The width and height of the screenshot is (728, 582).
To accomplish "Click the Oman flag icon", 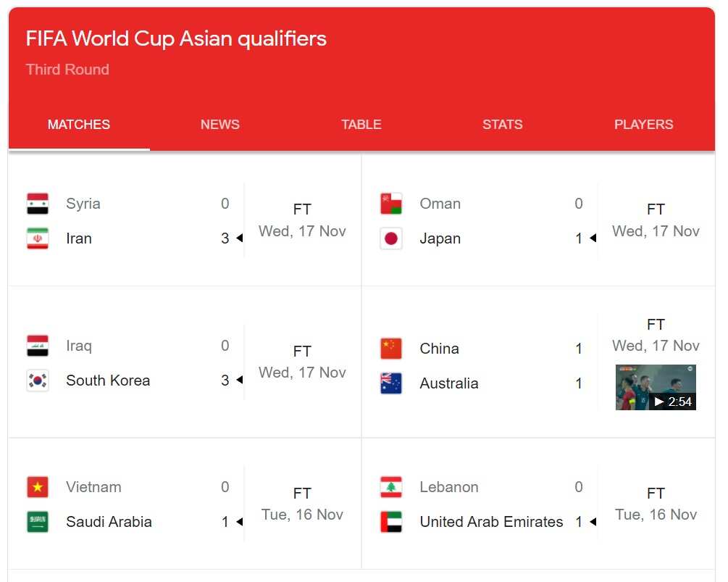I will tap(391, 204).
